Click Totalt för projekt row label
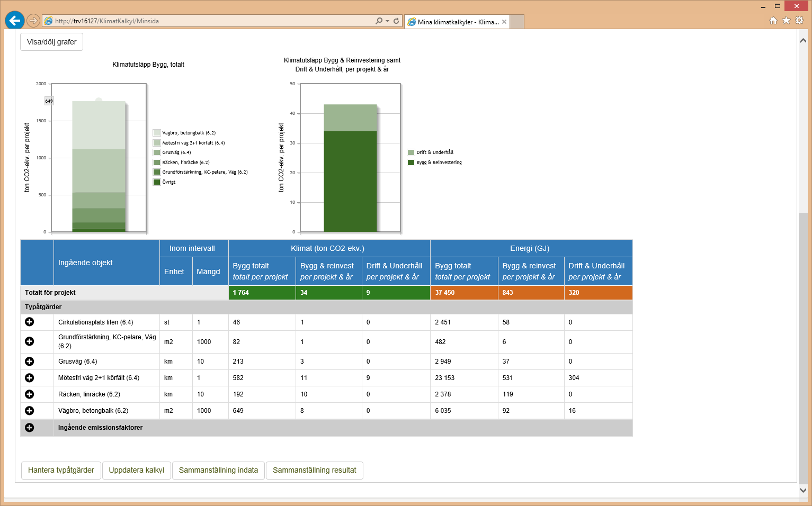The image size is (812, 506). (x=50, y=292)
